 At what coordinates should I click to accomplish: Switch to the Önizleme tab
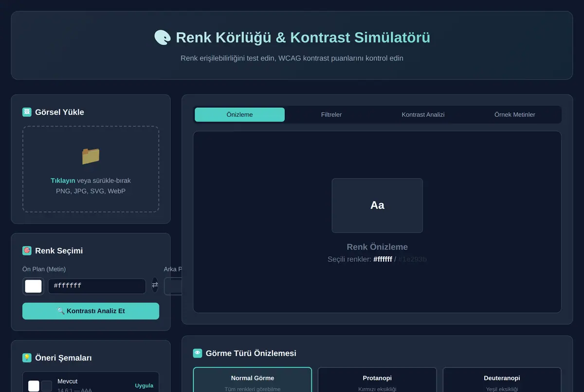tap(240, 115)
